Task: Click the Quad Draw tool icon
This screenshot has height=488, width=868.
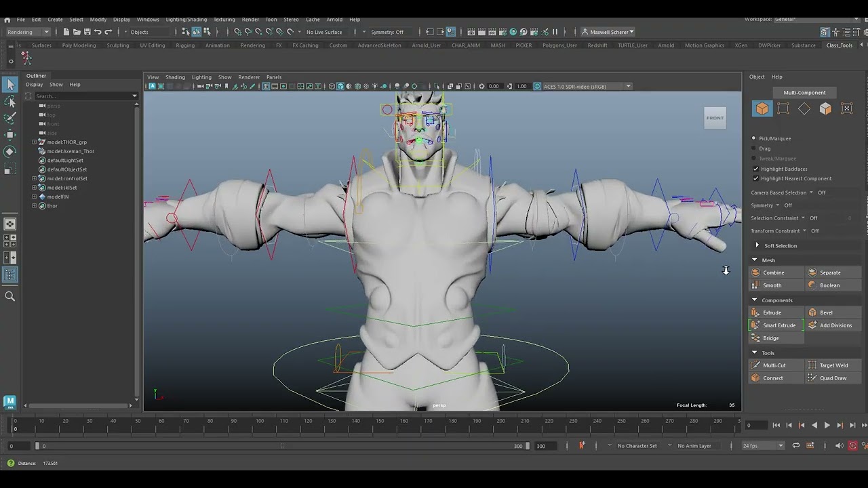Action: 812,378
